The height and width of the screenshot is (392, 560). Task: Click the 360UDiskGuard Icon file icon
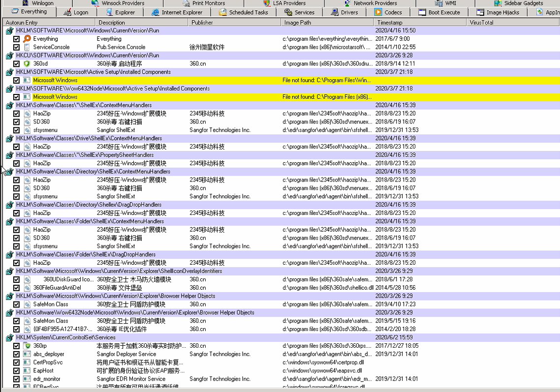tap(27, 279)
